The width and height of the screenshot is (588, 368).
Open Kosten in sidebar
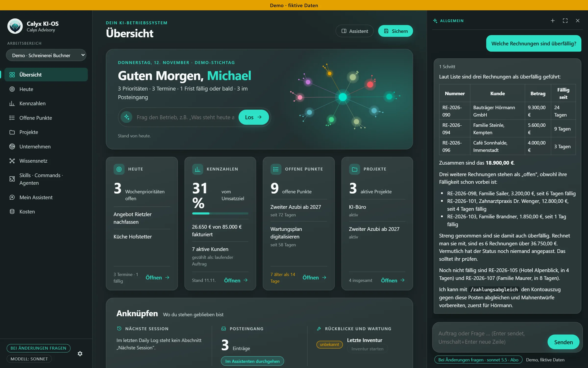(x=46, y=211)
